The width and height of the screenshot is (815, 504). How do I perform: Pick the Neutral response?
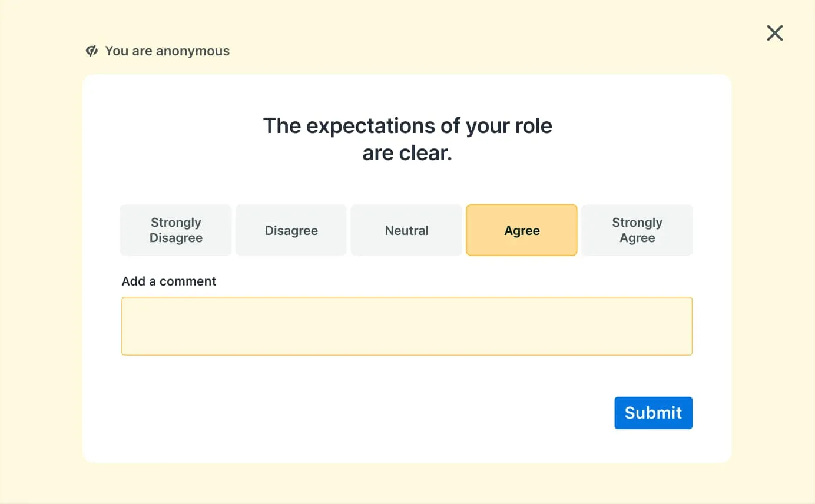406,230
